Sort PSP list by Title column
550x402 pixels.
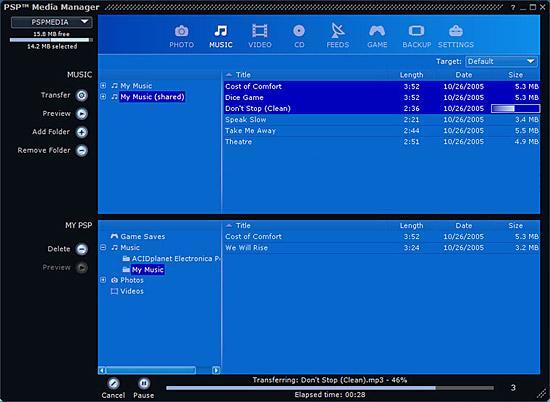(x=243, y=226)
